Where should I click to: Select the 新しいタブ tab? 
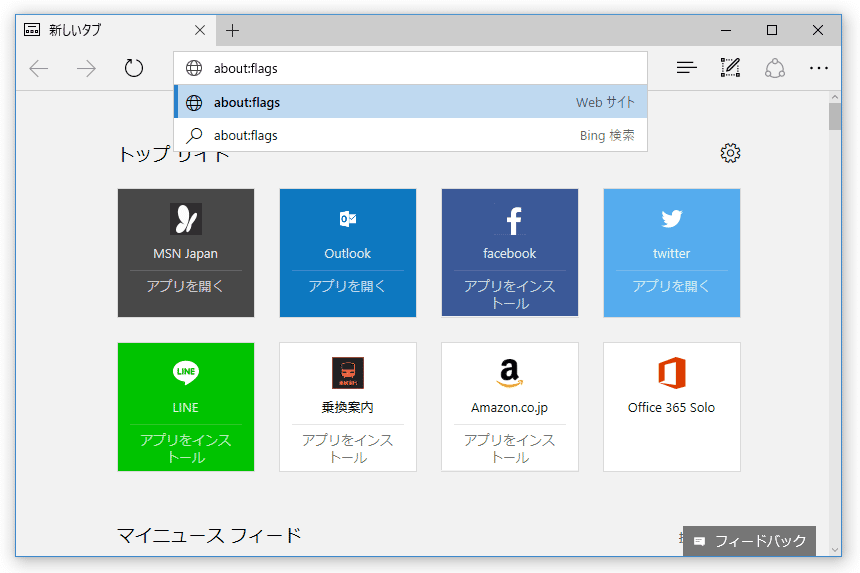(x=115, y=30)
